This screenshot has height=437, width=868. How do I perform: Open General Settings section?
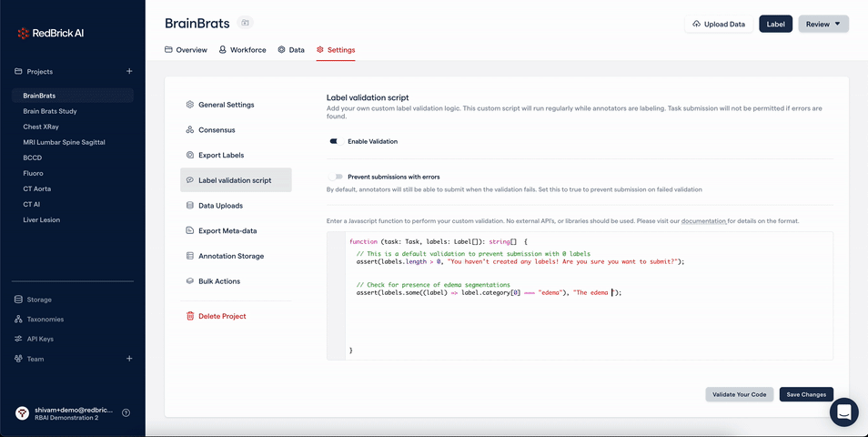click(236, 105)
